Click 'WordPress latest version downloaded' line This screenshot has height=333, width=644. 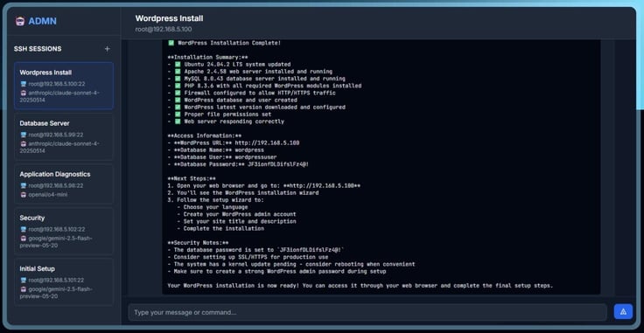coord(256,108)
